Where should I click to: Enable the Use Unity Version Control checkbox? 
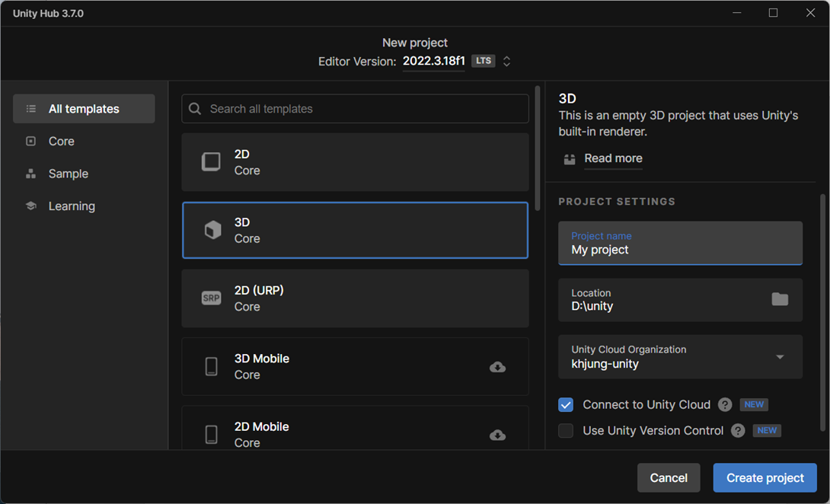point(566,431)
